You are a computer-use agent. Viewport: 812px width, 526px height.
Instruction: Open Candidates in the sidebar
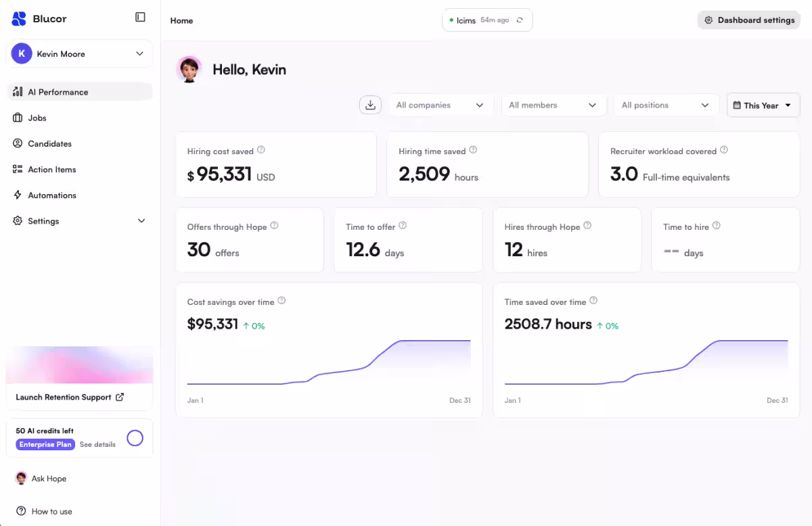tap(79, 143)
